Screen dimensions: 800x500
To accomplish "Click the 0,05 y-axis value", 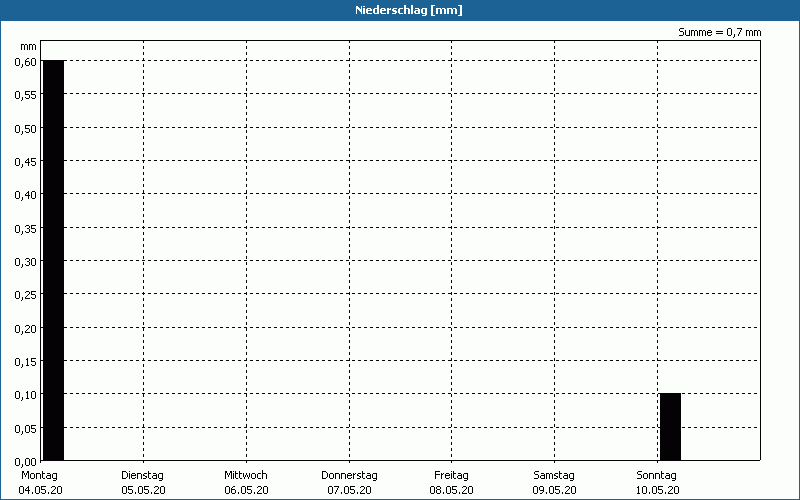I will [26, 429].
